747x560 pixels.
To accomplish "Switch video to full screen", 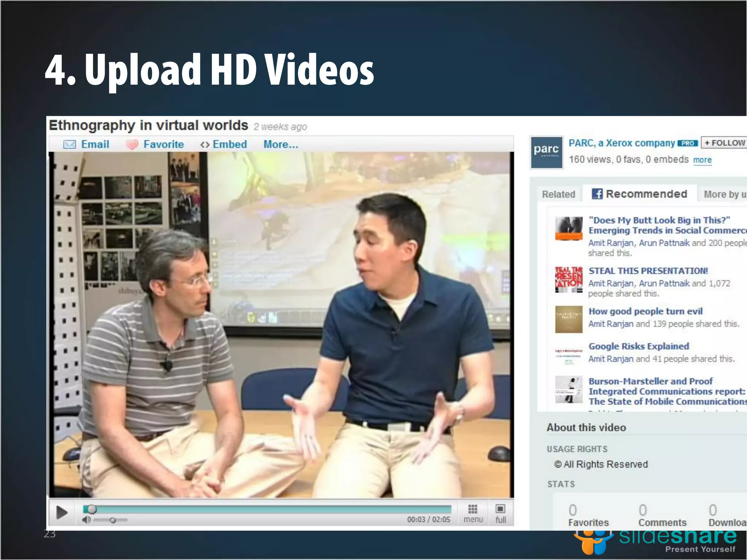I will pos(500,509).
